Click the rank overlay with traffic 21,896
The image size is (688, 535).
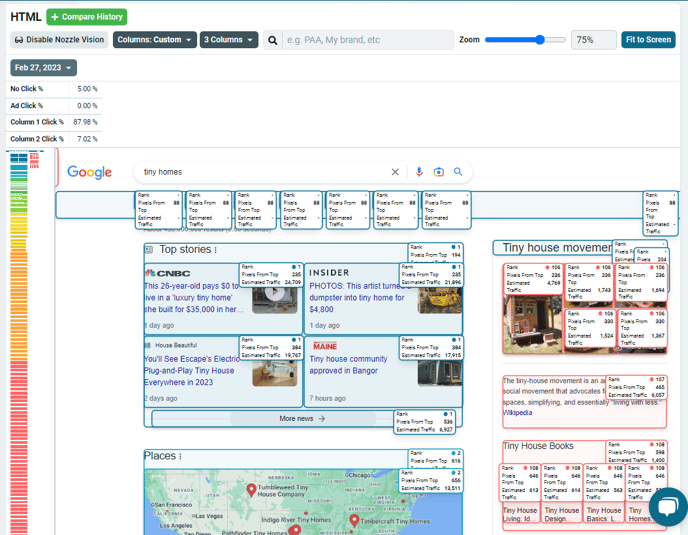coord(431,275)
